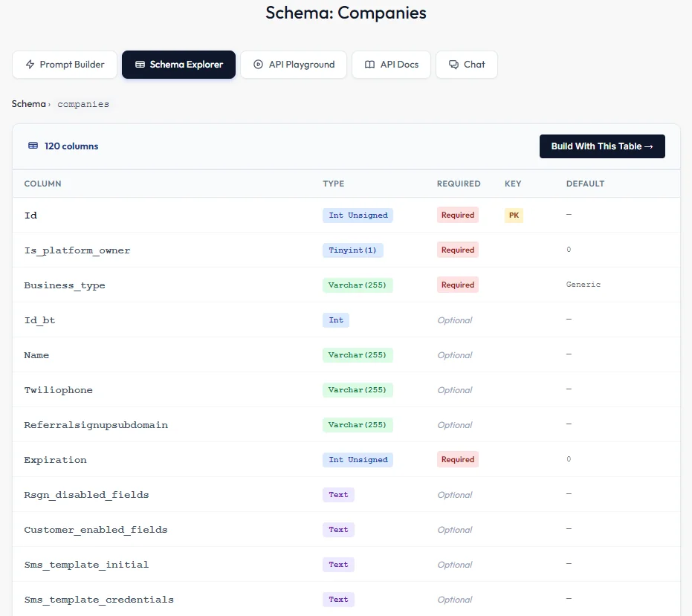Select the Sms_template_initial column name
Screen dimensions: 692x616
click(86, 565)
